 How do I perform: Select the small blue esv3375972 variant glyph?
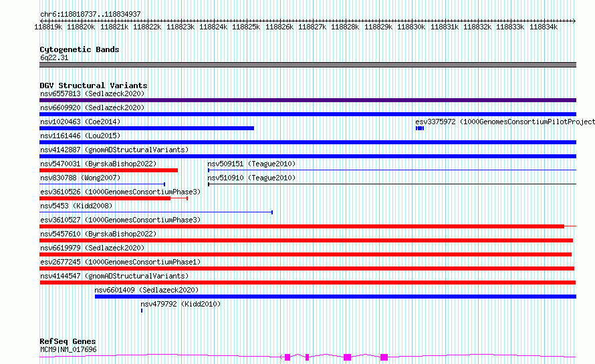click(420, 128)
